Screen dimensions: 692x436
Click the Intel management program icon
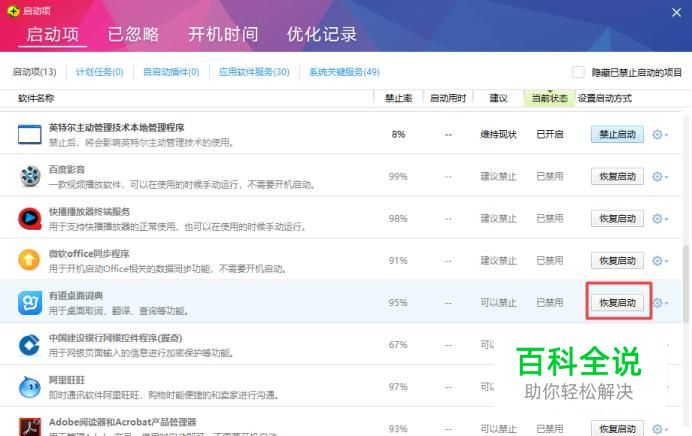point(30,134)
